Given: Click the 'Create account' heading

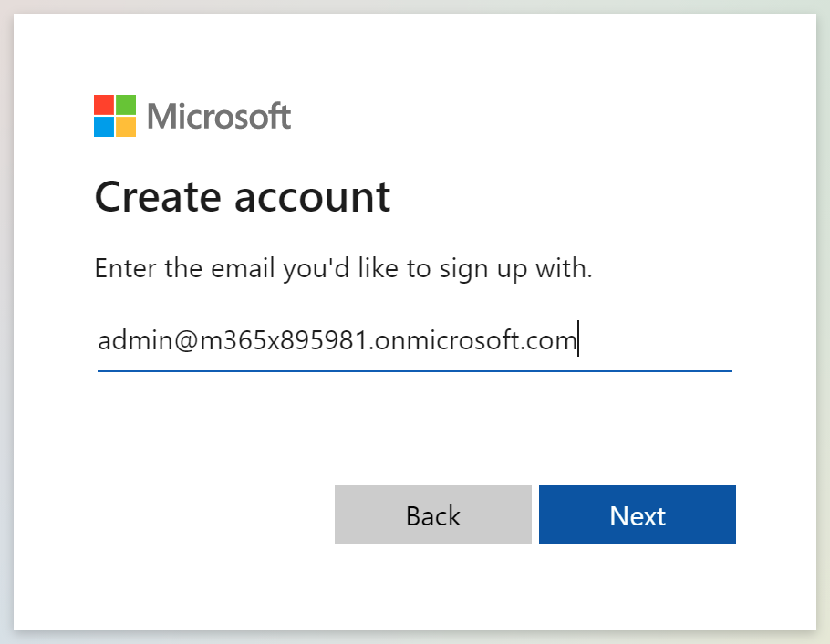Looking at the screenshot, I should point(243,197).
